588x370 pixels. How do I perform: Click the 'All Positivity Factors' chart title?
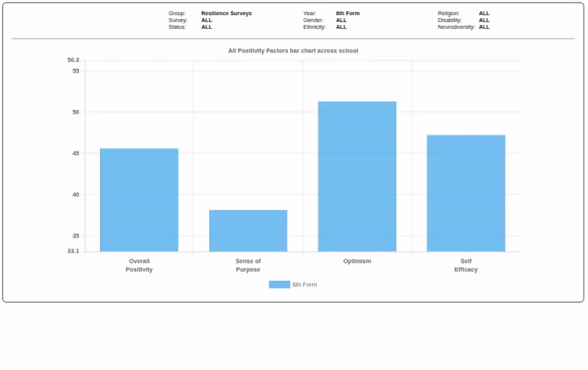293,50
